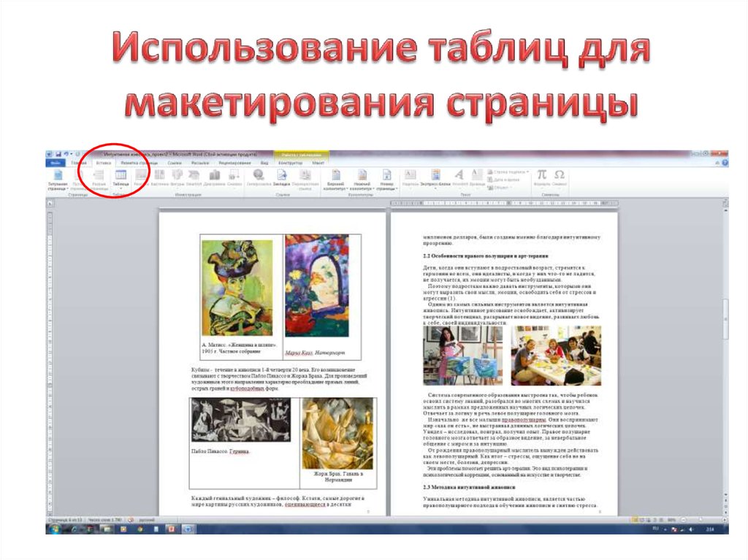
Task: Expand the Footer (Нижний колонтитул) dropdown
Action: coord(362,177)
